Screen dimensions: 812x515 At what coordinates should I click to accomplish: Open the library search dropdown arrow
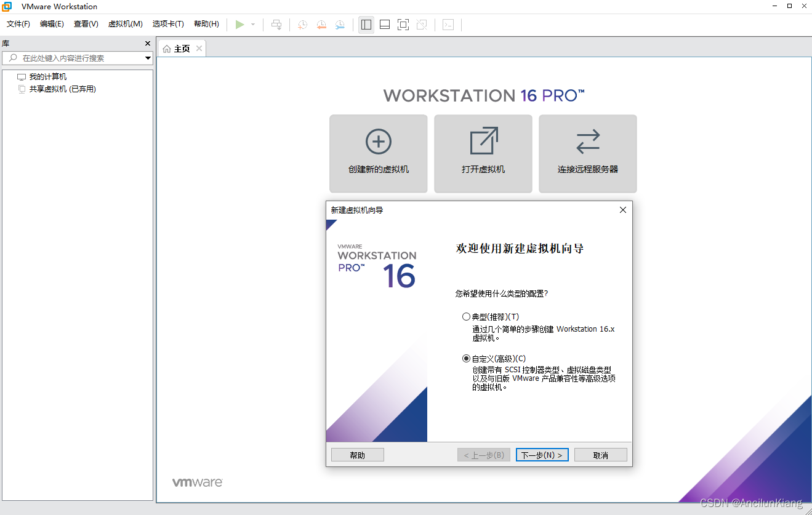(148, 58)
